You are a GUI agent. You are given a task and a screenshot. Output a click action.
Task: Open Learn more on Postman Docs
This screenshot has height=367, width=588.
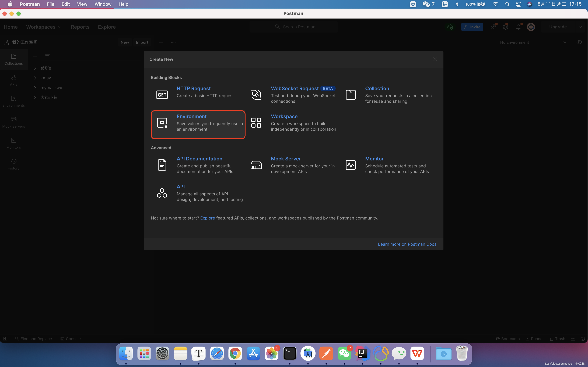pyautogui.click(x=407, y=244)
